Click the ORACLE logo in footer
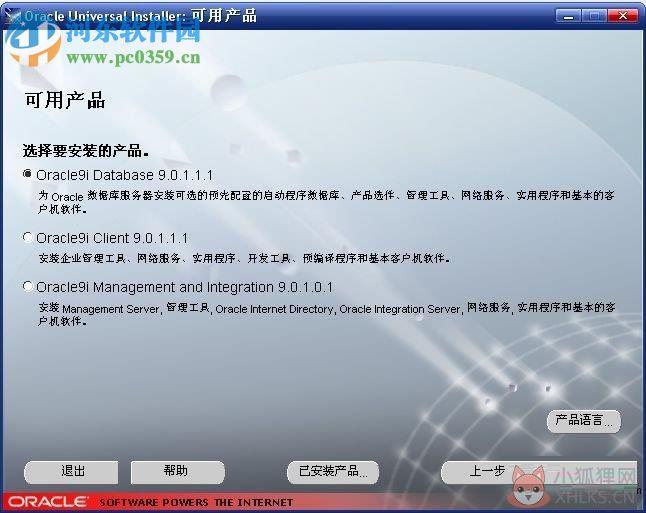Image resolution: width=646 pixels, height=513 pixels. [x=48, y=501]
